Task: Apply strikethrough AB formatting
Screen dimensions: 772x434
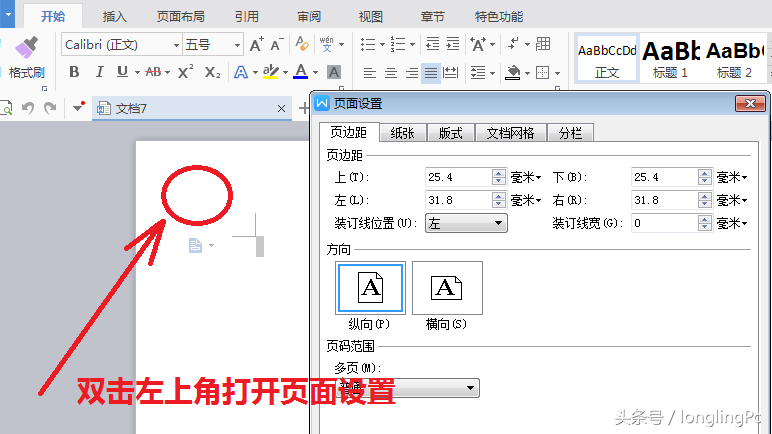Action: pyautogui.click(x=153, y=72)
